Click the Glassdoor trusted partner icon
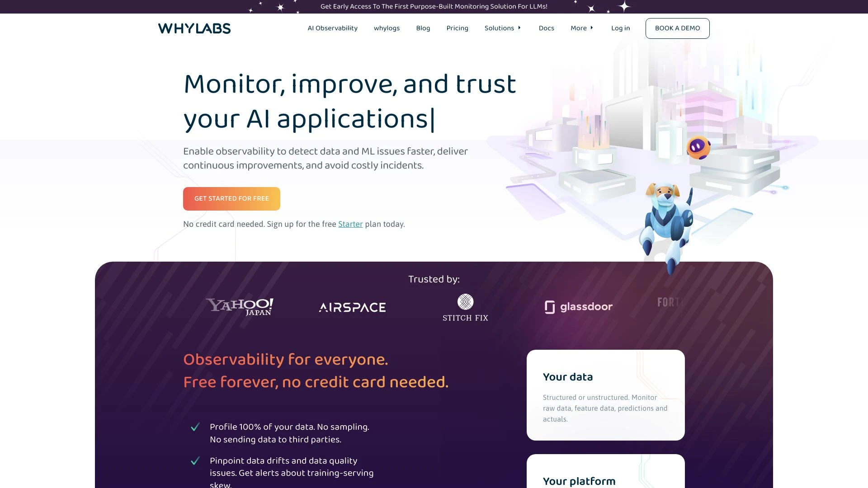This screenshot has width=868, height=488. pyautogui.click(x=578, y=306)
